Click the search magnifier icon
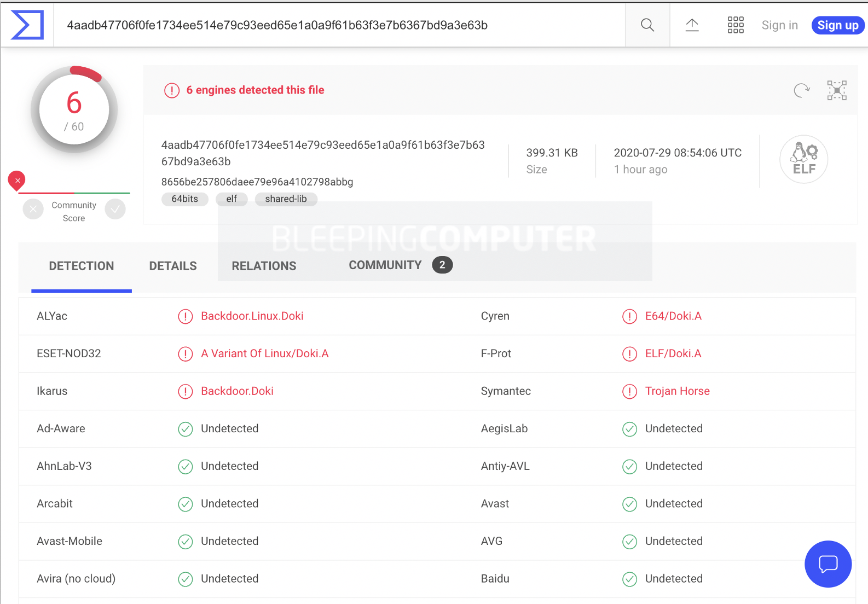The height and width of the screenshot is (604, 868). (x=647, y=25)
